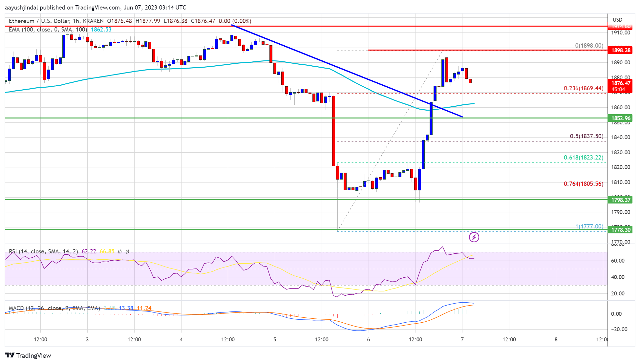Click the RSI (14, close, SMA, 14, 2) legend
Viewport: 640px width, 364px height.
[x=43, y=251]
